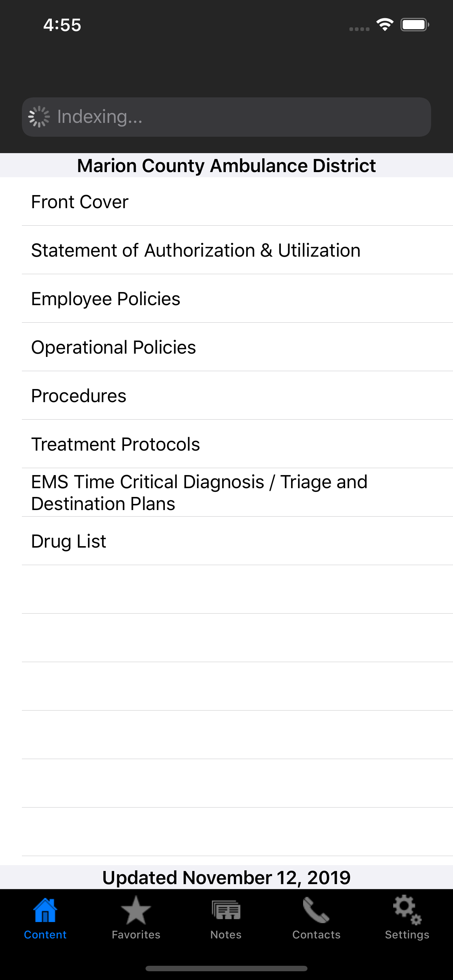Tap the Content home icon
Screen dimensions: 453x980
(x=45, y=910)
